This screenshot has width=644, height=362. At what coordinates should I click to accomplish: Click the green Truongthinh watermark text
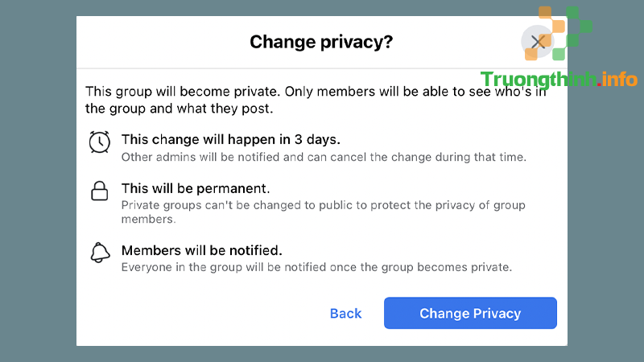click(538, 79)
